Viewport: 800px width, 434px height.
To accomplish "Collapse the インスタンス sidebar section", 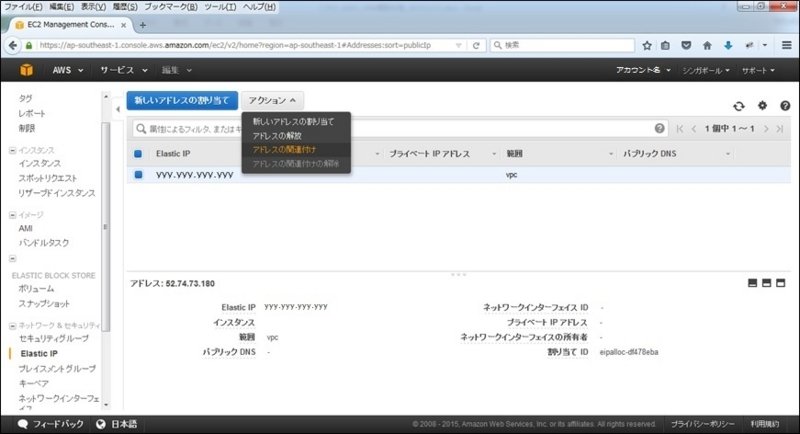I will click(x=12, y=149).
